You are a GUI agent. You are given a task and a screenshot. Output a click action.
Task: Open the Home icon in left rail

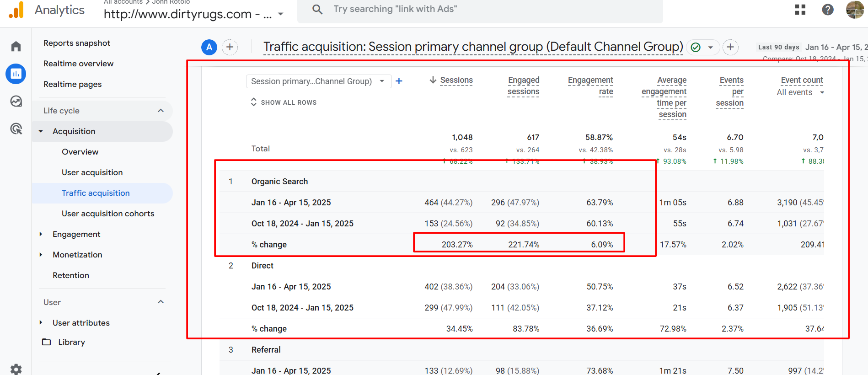(x=16, y=46)
